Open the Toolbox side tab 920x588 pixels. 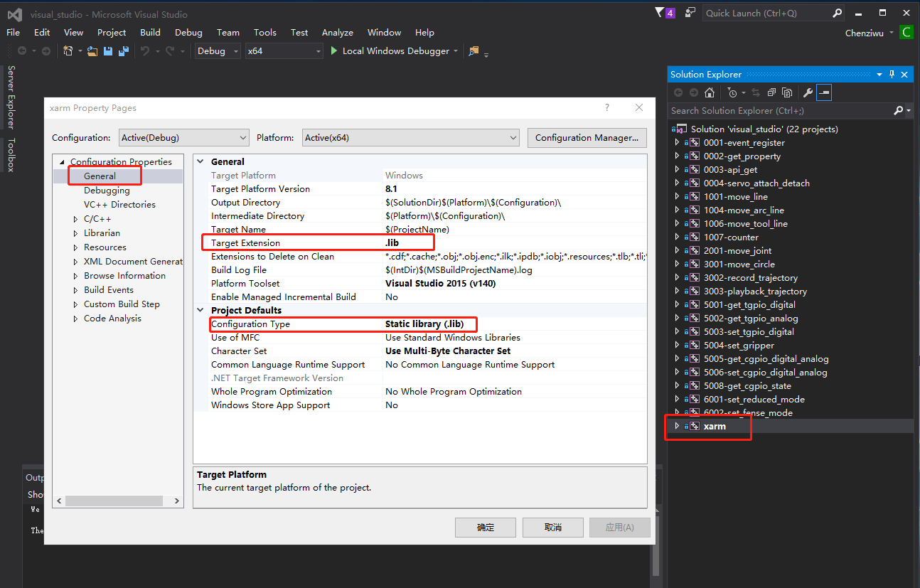click(11, 155)
